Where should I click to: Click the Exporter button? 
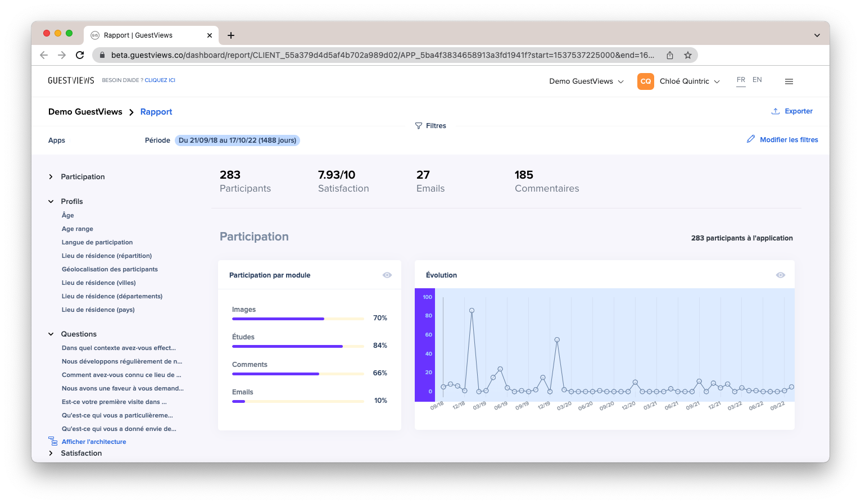792,111
